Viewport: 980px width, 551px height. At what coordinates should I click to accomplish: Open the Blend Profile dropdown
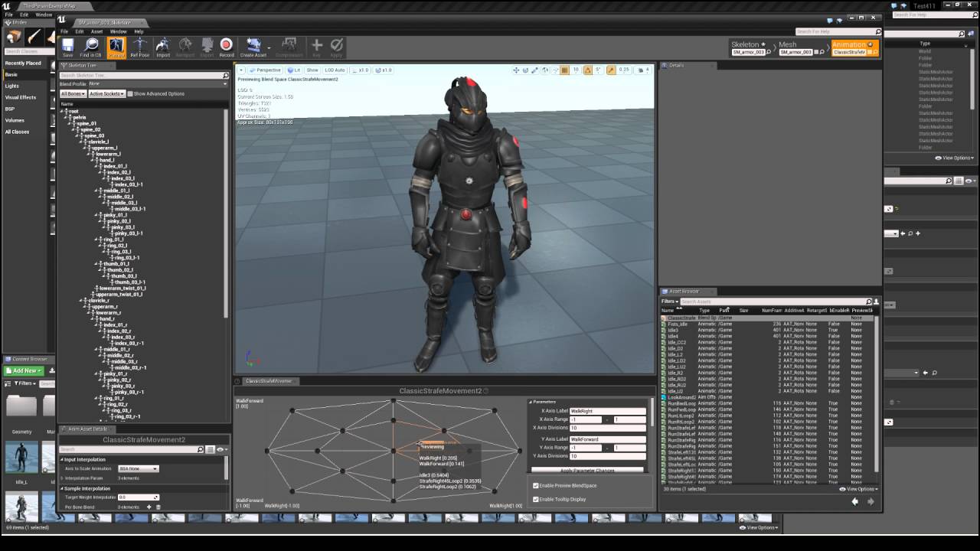point(158,83)
